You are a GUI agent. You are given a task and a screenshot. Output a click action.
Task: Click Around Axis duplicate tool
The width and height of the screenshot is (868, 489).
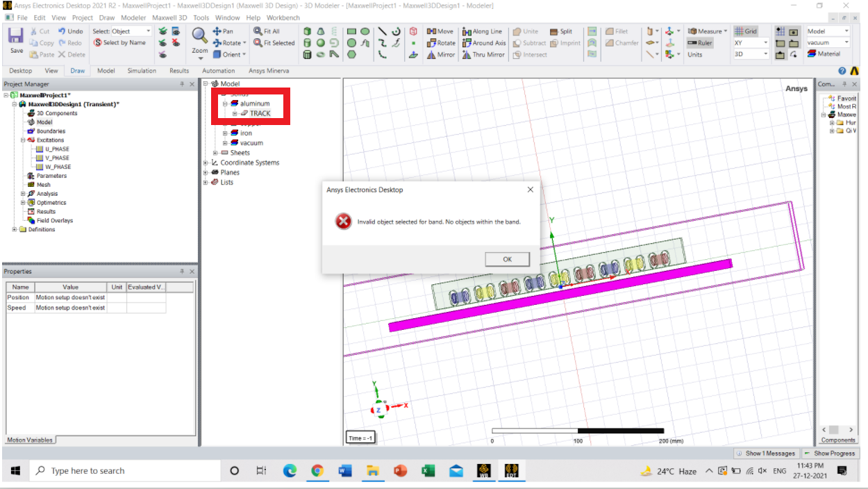(484, 43)
